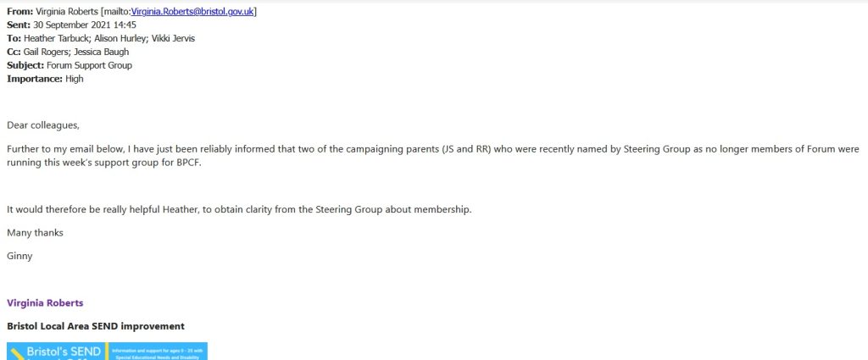868x360 pixels.
Task: Click the Dear colleagues greeting
Action: click(42, 125)
